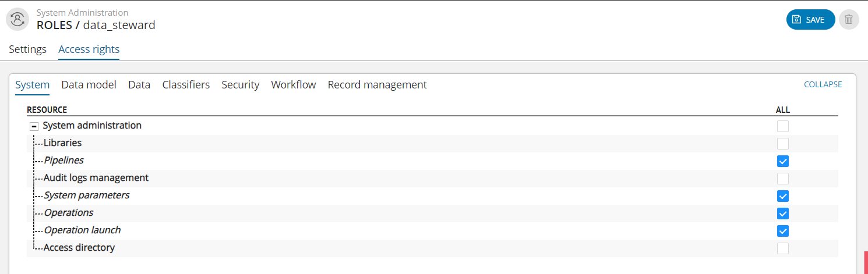The width and height of the screenshot is (868, 274).
Task: Enable ALL rights for Audit logs management
Action: click(783, 179)
